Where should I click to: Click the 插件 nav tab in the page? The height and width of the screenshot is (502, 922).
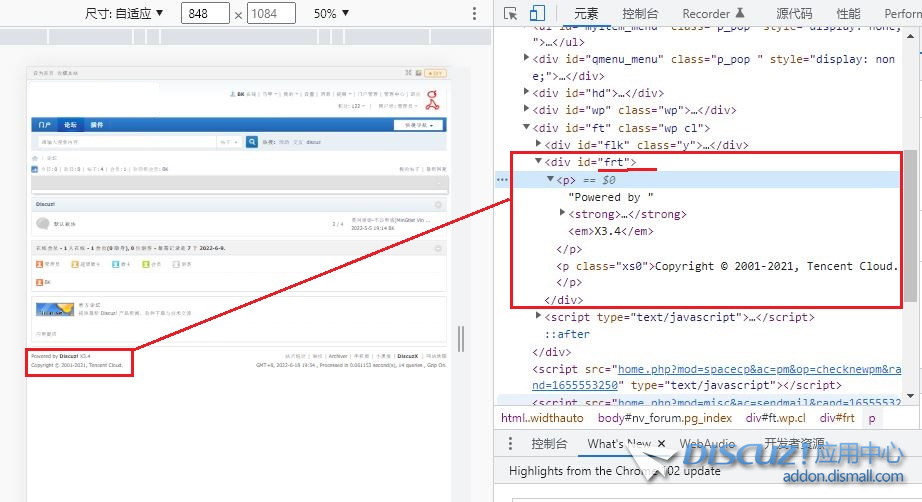pos(96,125)
